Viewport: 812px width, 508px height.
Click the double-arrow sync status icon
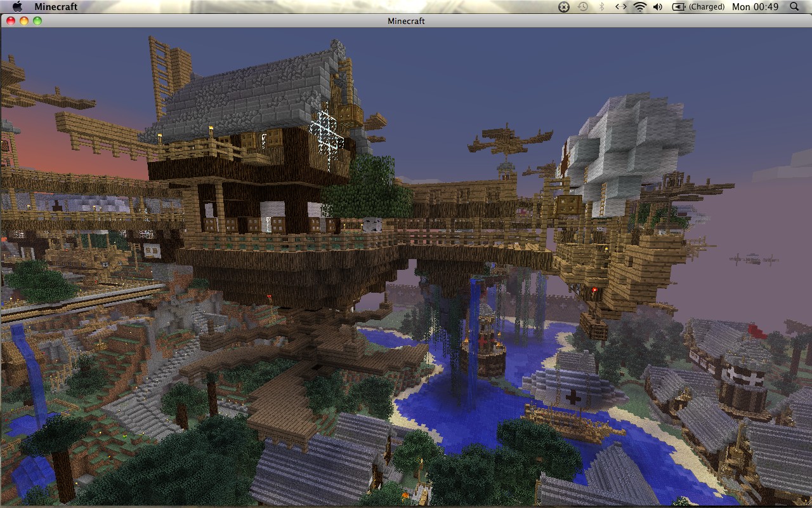[x=621, y=7]
